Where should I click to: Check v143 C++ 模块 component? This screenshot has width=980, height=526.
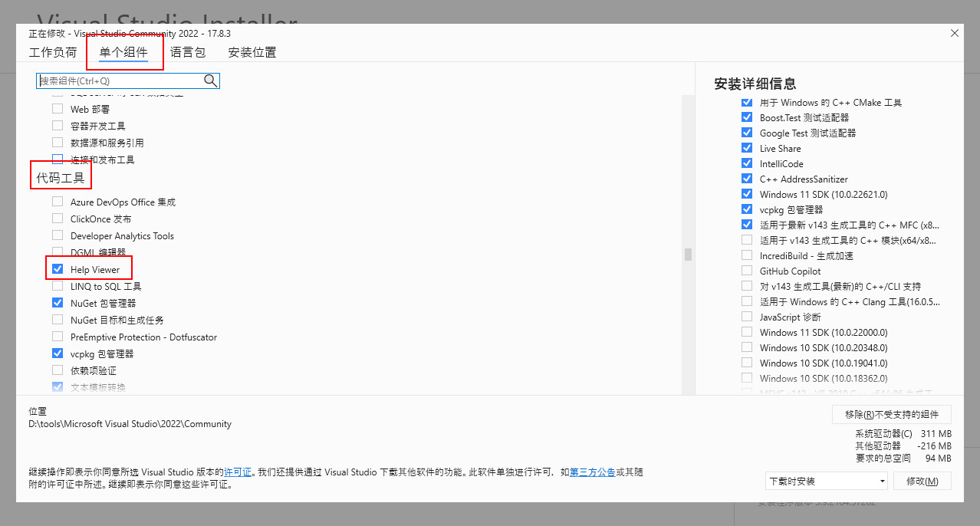[747, 240]
